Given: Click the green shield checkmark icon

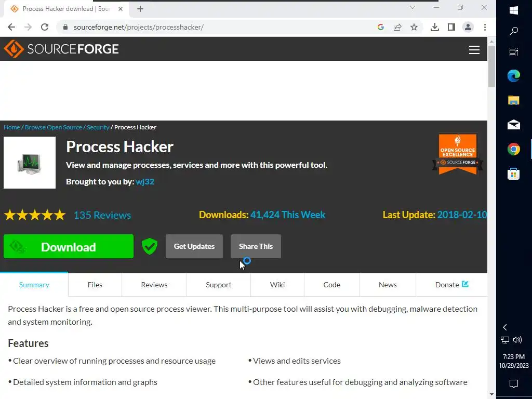Looking at the screenshot, I should coord(149,246).
